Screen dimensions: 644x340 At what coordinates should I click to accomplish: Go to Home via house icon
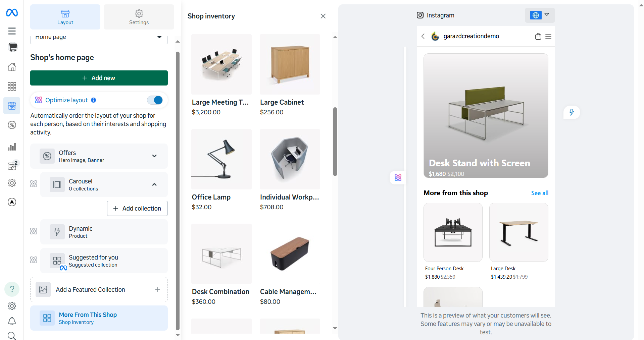pyautogui.click(x=12, y=67)
